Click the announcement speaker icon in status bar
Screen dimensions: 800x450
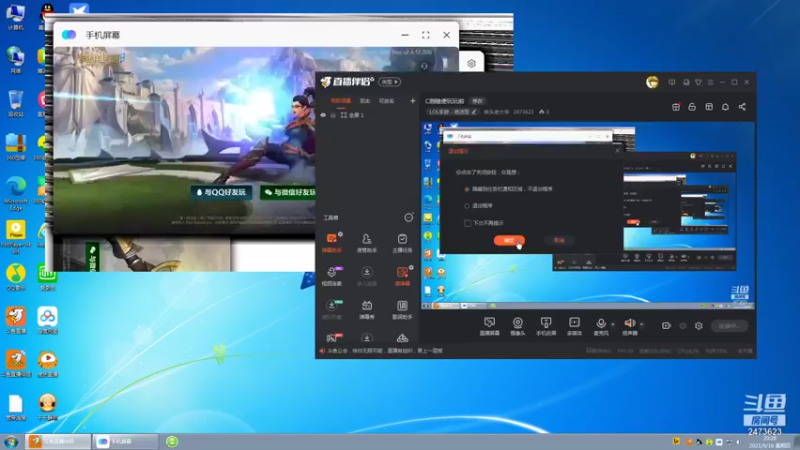pyautogui.click(x=322, y=351)
